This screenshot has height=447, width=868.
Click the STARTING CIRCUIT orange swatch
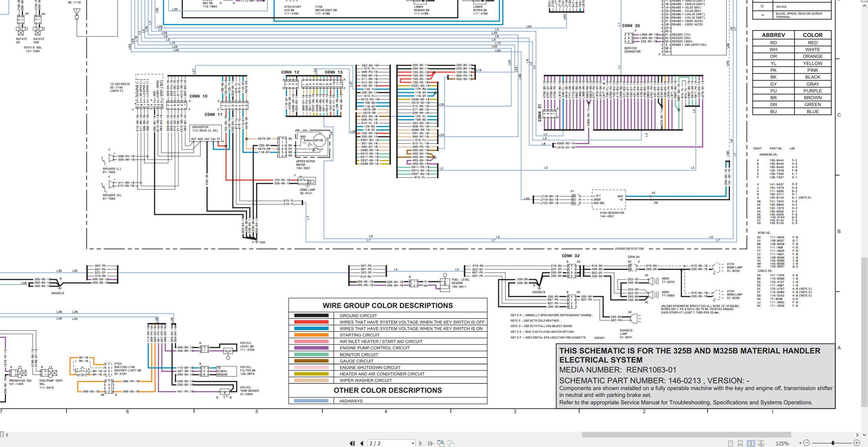(x=311, y=335)
